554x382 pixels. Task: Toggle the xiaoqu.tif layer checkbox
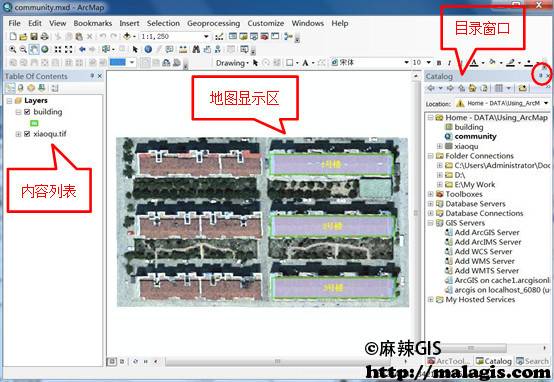(x=27, y=134)
